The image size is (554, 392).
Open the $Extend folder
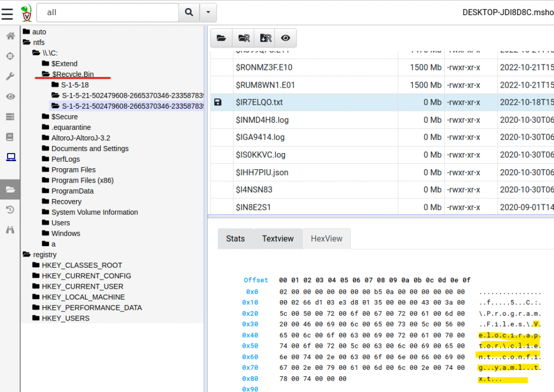tap(60, 64)
